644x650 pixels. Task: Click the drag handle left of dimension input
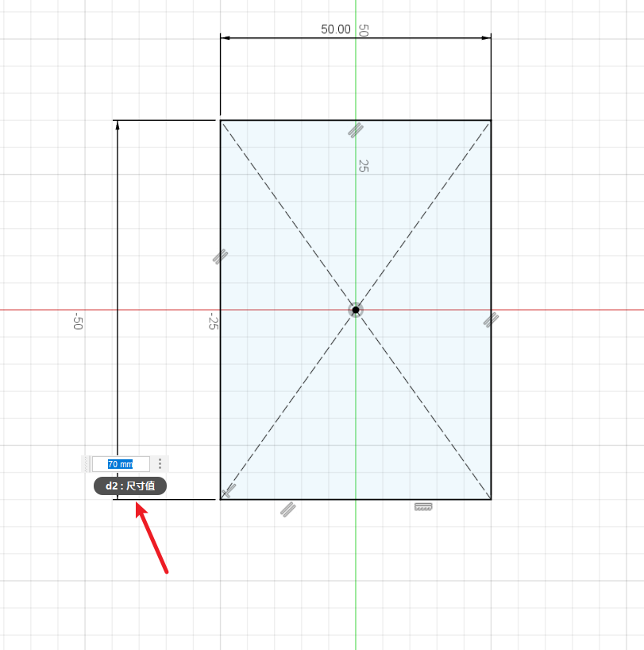coord(86,464)
